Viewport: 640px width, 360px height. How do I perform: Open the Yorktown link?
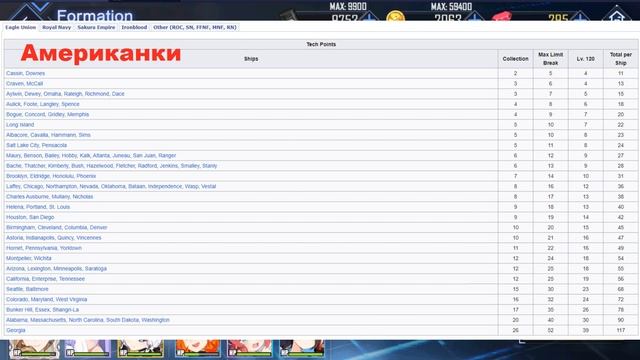71,248
